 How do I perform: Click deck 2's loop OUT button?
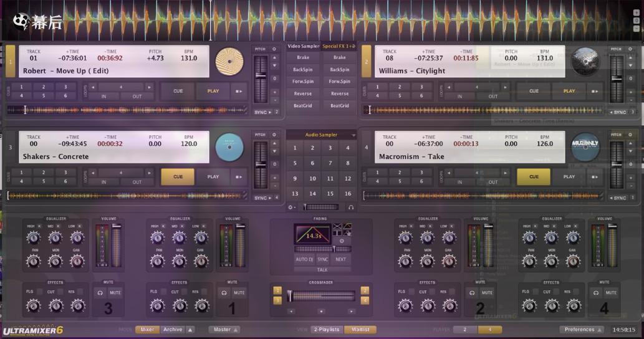click(x=493, y=97)
